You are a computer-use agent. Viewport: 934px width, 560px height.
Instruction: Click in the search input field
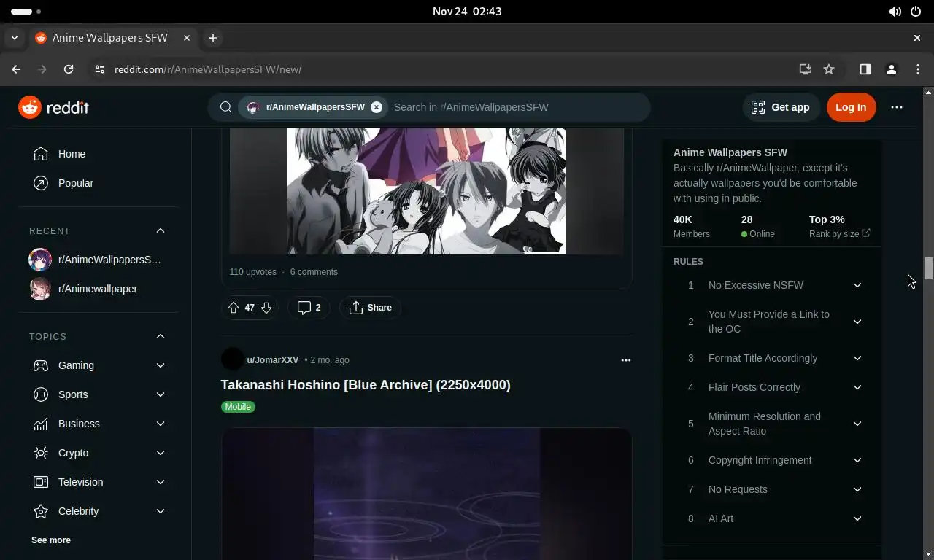click(x=517, y=107)
